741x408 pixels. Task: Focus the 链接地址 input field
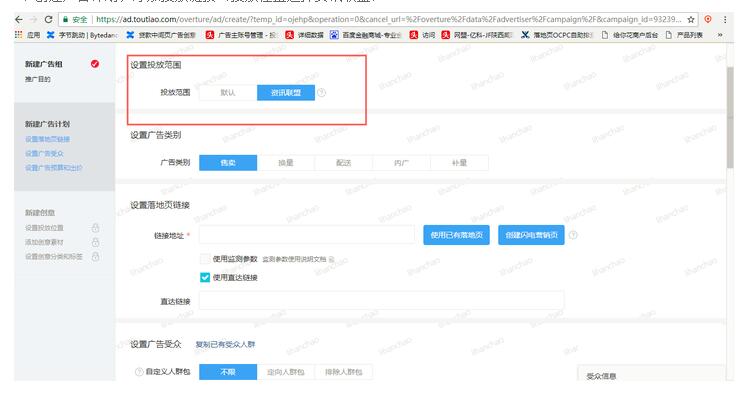tap(308, 235)
